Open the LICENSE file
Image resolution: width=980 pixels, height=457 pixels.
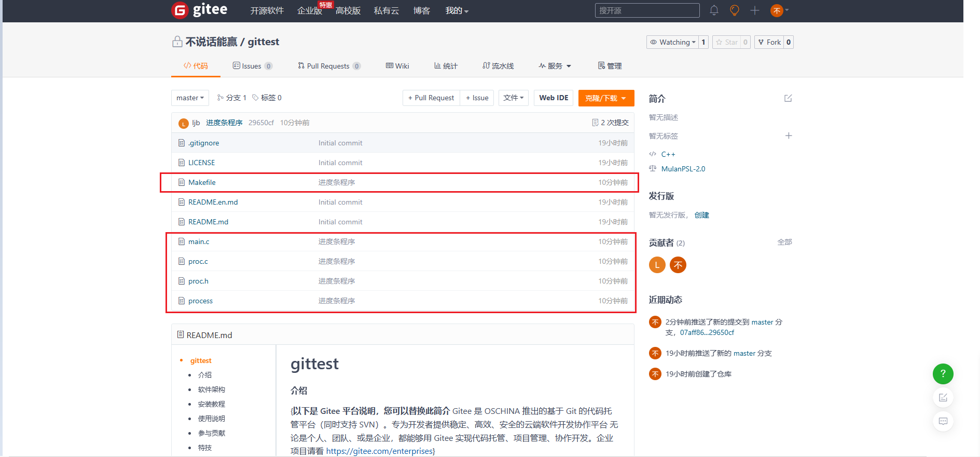(x=201, y=163)
